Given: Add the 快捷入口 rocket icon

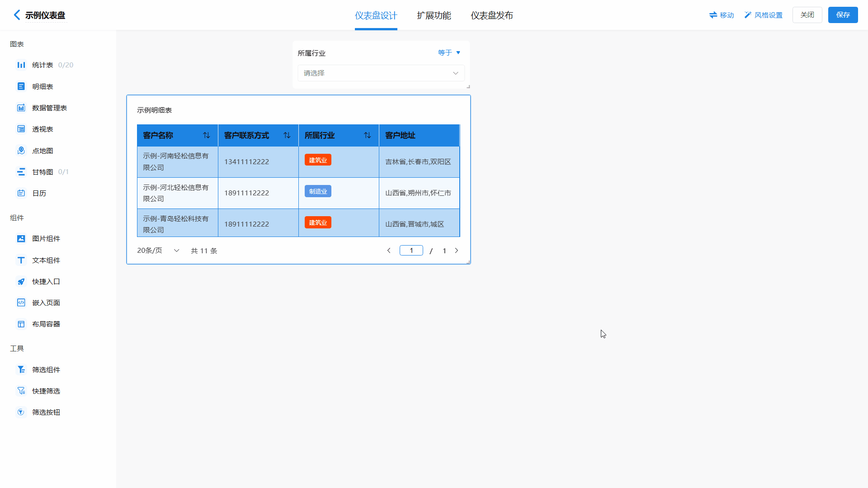Looking at the screenshot, I should (x=21, y=281).
